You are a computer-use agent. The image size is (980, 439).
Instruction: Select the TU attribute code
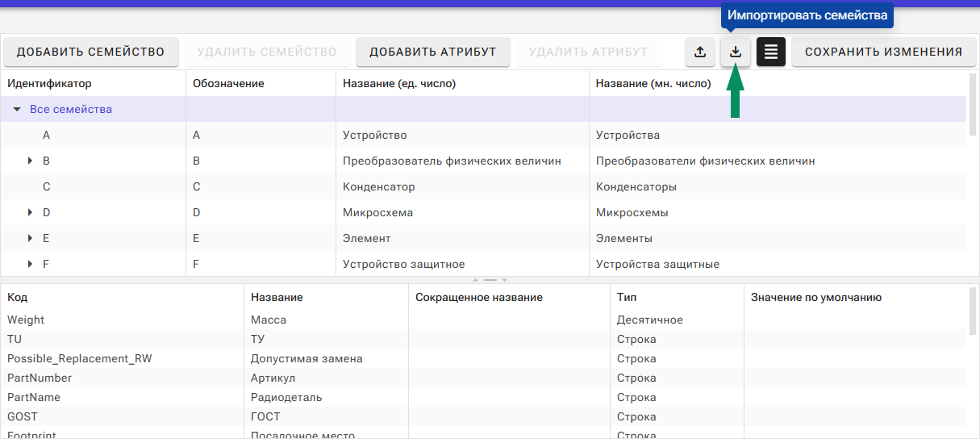tap(15, 339)
